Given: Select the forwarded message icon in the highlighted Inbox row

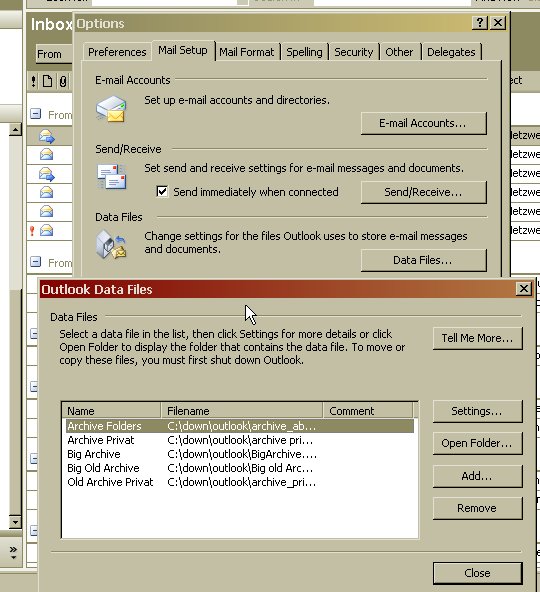Looking at the screenshot, I should pyautogui.click(x=47, y=136).
